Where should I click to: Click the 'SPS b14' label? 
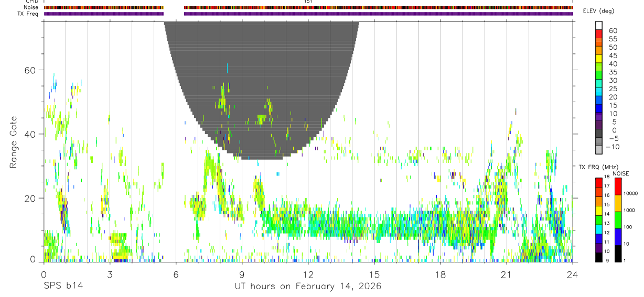63,287
